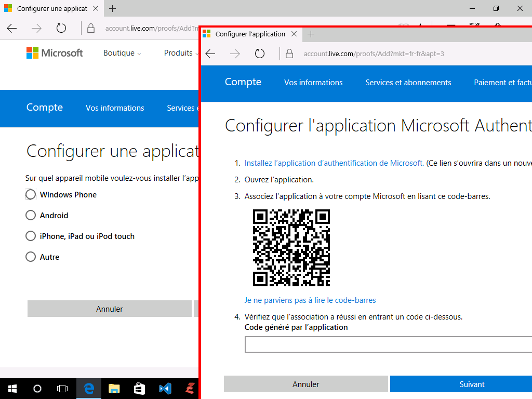The height and width of the screenshot is (399, 532).
Task: Click the 'Configurer une applicat' page heading
Action: 112,151
